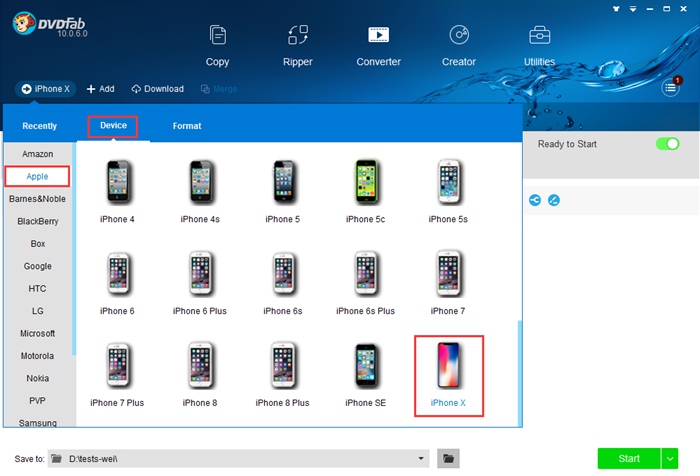This screenshot has height=476, width=700.
Task: Select HTC in the brand list
Action: 38,288
